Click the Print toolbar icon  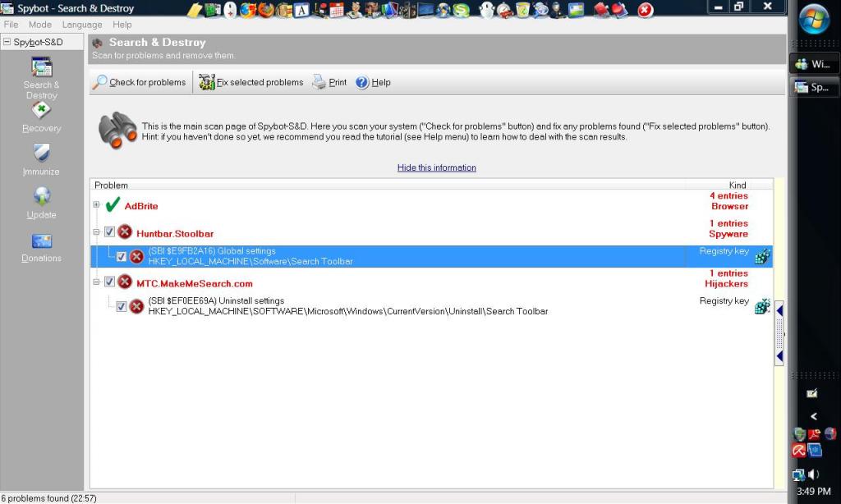coord(319,82)
